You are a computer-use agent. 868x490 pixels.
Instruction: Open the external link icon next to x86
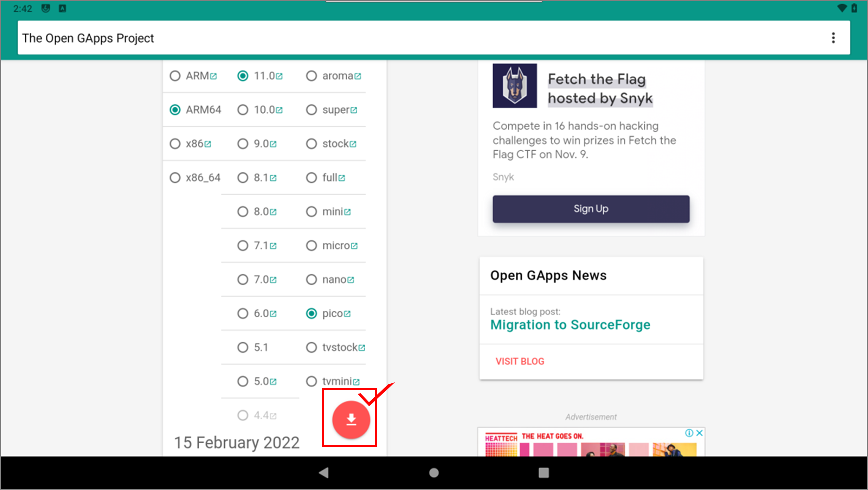[208, 144]
